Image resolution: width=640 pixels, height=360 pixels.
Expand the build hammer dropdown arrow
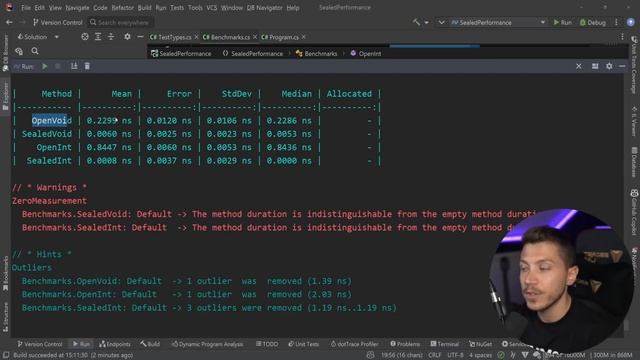click(x=426, y=22)
